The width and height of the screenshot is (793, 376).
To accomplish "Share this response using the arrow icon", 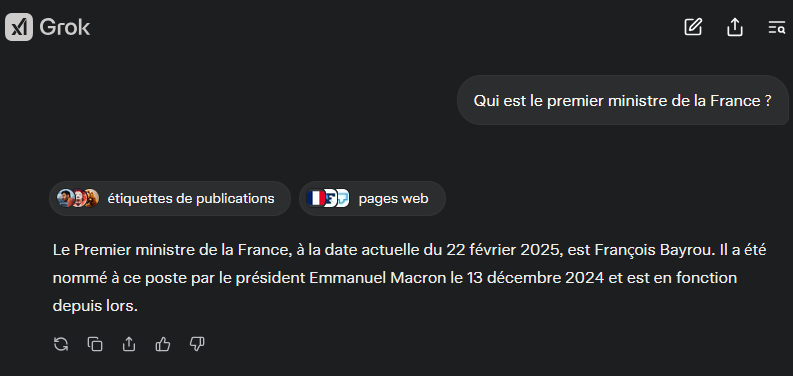I will 129,345.
